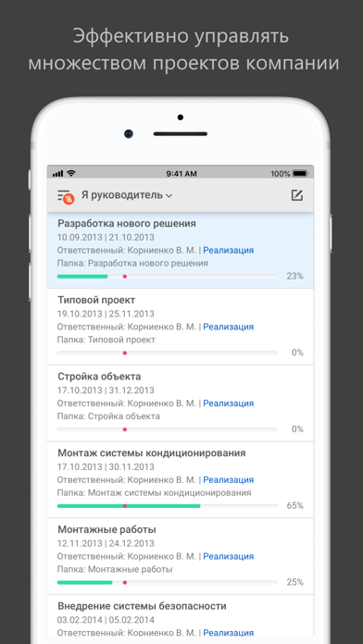
Task: Open Монтаж системы кондиционирования project
Action: click(x=181, y=479)
